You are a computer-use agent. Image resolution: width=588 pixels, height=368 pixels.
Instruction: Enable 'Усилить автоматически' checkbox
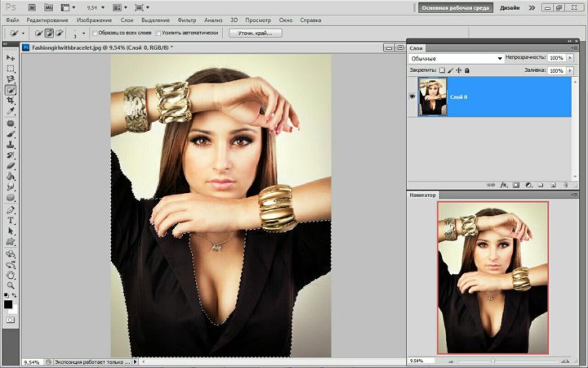(158, 33)
